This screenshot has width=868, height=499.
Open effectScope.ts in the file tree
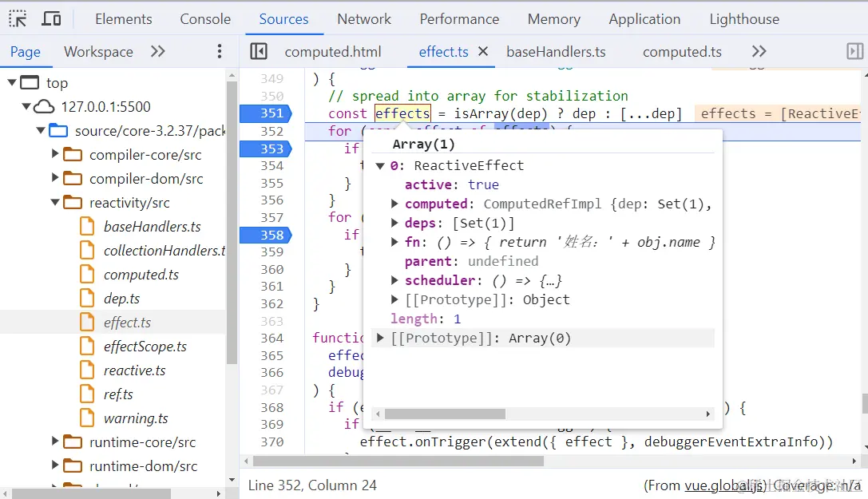[145, 347]
